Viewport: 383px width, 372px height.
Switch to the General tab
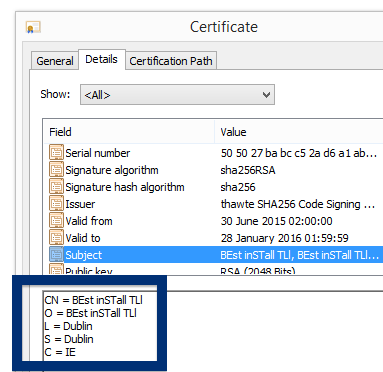pos(55,61)
